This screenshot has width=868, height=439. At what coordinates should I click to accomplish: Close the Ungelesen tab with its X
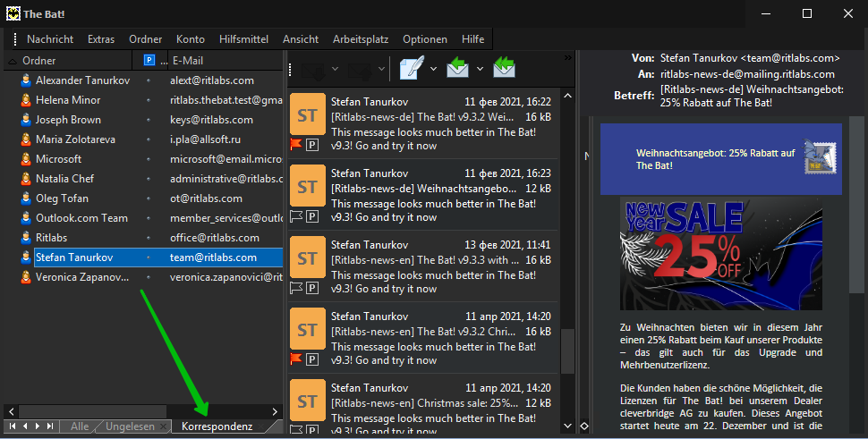(163, 426)
